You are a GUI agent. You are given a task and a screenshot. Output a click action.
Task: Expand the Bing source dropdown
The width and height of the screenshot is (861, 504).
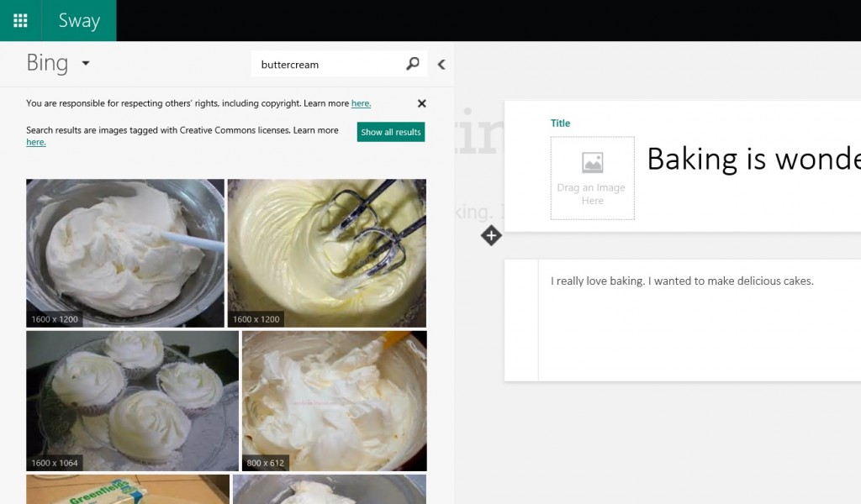click(x=85, y=64)
